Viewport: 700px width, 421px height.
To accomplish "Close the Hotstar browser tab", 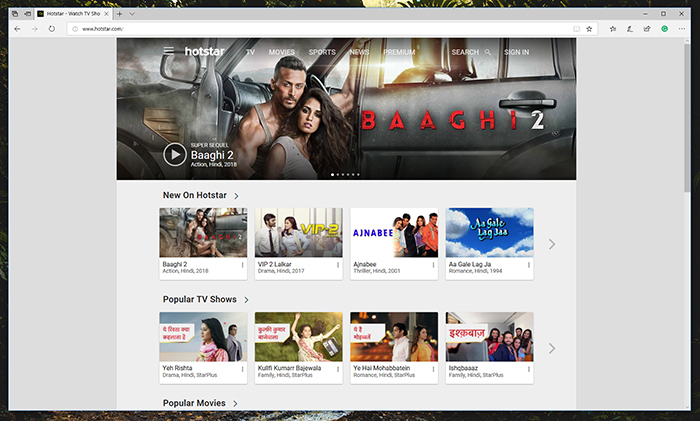I will (107, 14).
